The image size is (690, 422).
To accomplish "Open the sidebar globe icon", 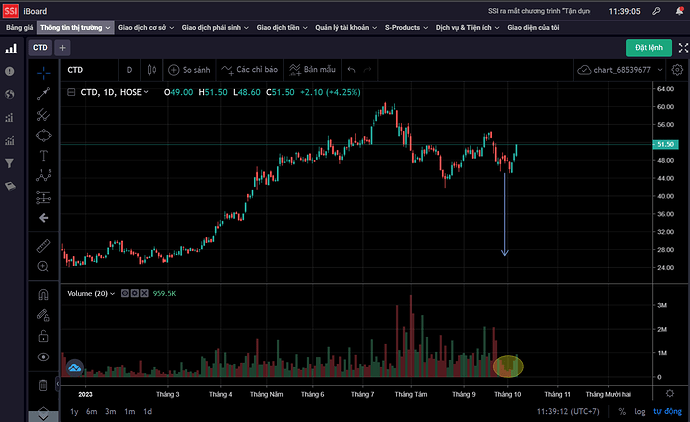I will tap(9, 94).
